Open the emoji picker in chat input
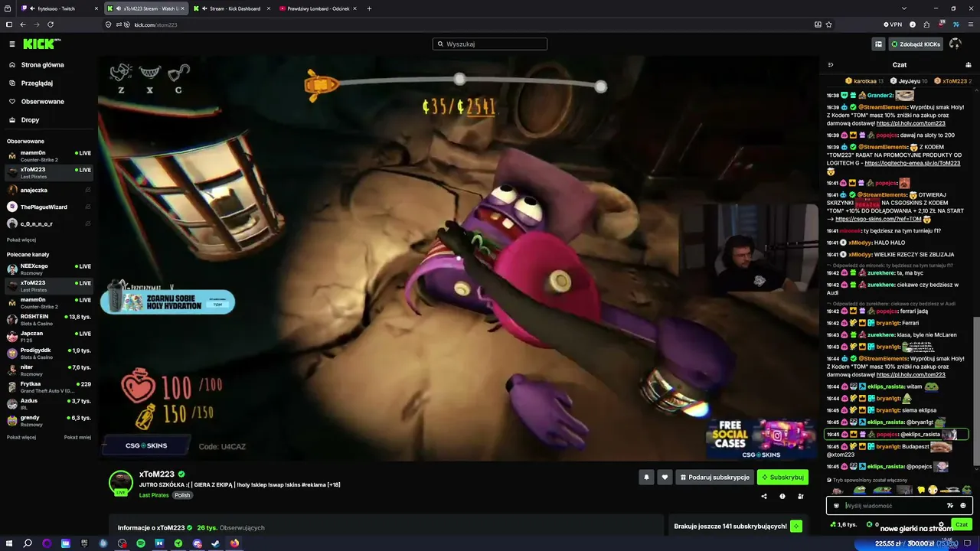Screen dimensions: 980x551 coord(963,505)
